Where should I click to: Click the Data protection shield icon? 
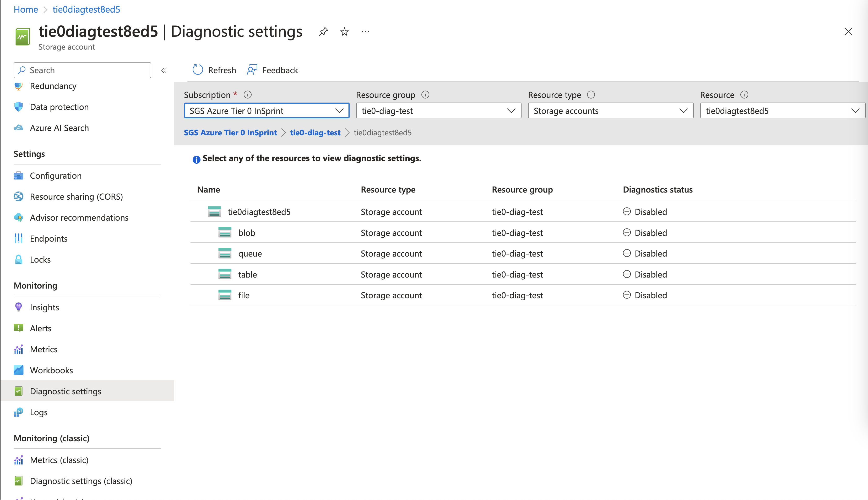click(x=19, y=107)
